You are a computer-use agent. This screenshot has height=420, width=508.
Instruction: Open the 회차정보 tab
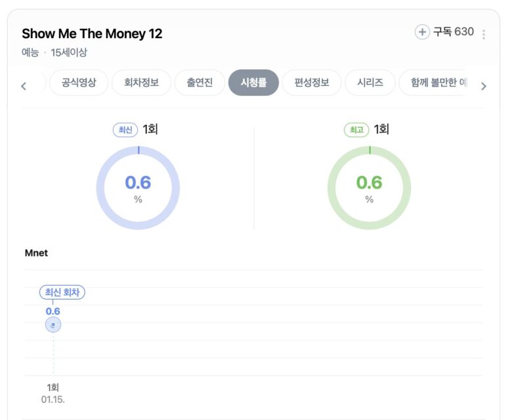pos(141,83)
